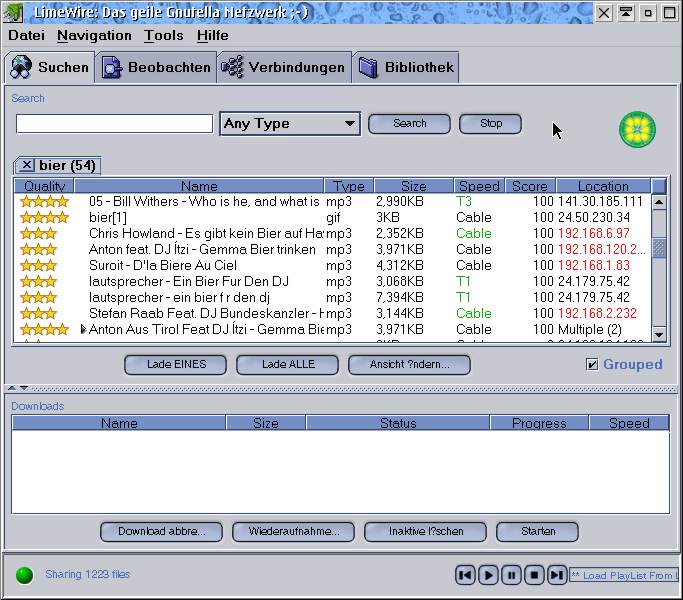683x600 pixels.
Task: Click results scrollbar up arrow
Action: tap(659, 202)
